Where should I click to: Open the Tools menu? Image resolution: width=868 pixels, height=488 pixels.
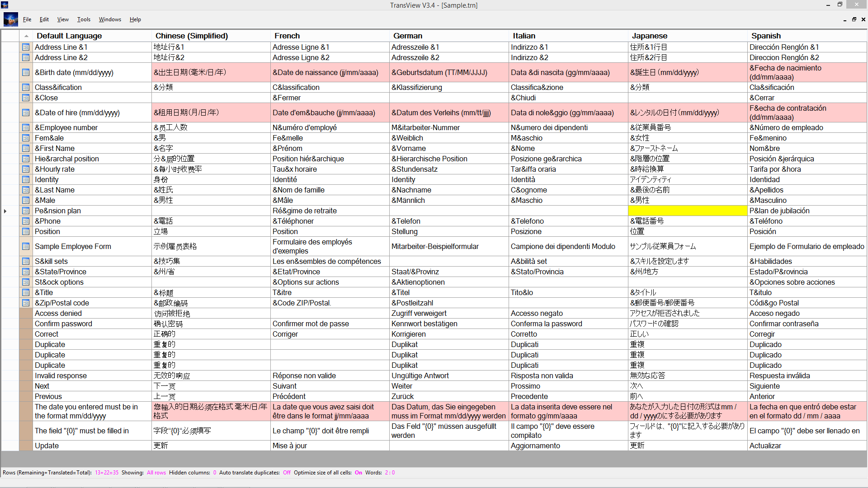(x=84, y=19)
